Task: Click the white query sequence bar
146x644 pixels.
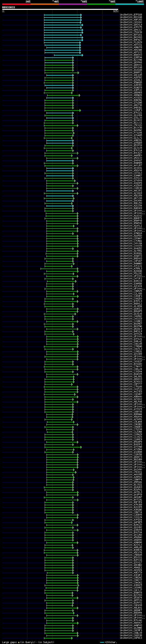Action: click(60, 10)
